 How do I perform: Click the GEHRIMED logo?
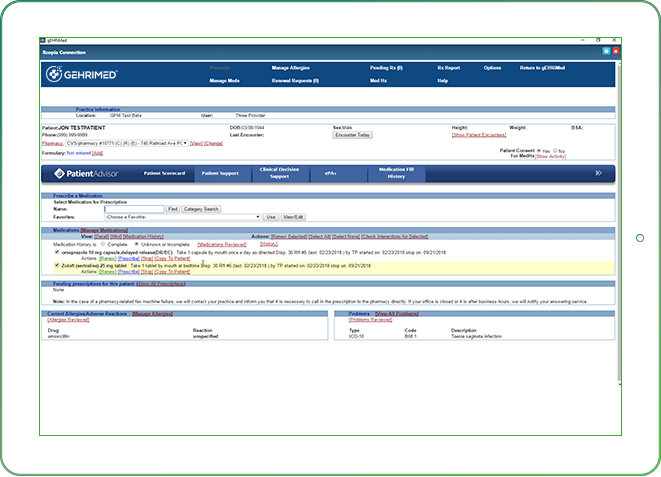tap(82, 74)
